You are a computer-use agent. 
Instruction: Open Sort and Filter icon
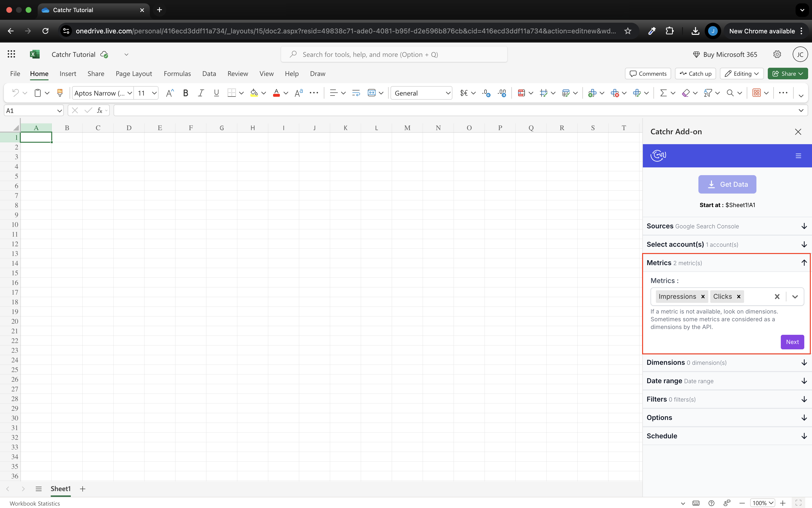click(708, 93)
